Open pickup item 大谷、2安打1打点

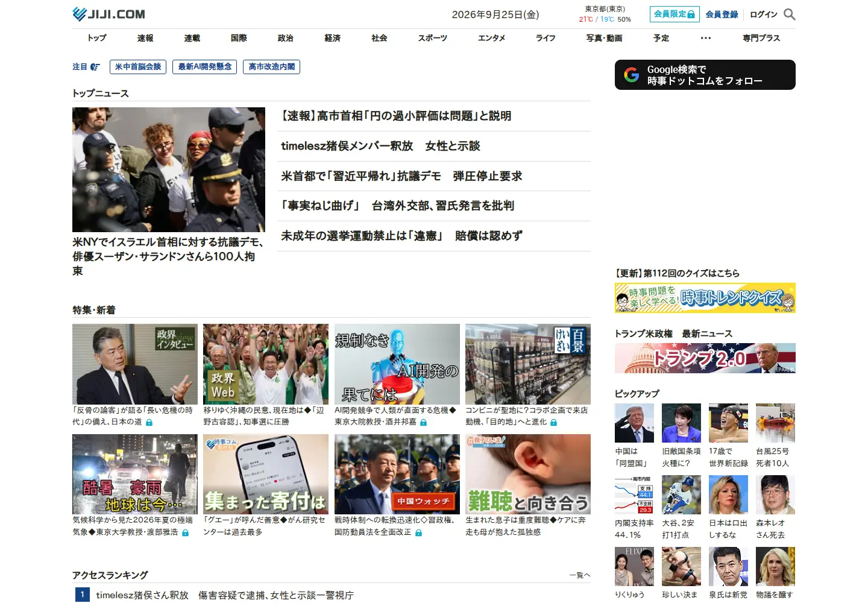point(681,508)
